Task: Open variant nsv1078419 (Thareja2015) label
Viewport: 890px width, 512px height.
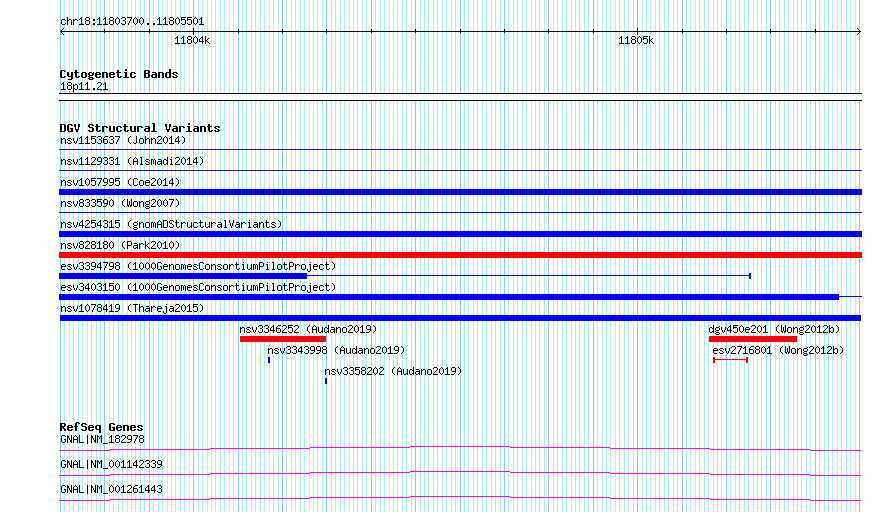Action: [132, 308]
